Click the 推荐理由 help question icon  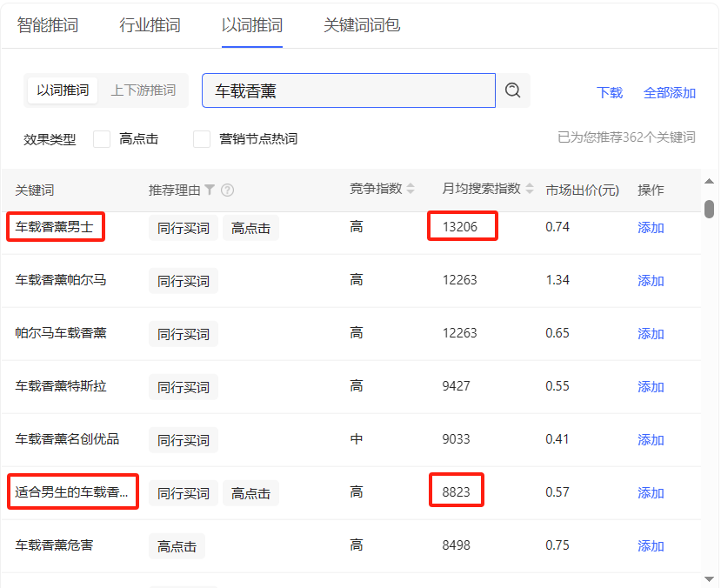tap(227, 190)
